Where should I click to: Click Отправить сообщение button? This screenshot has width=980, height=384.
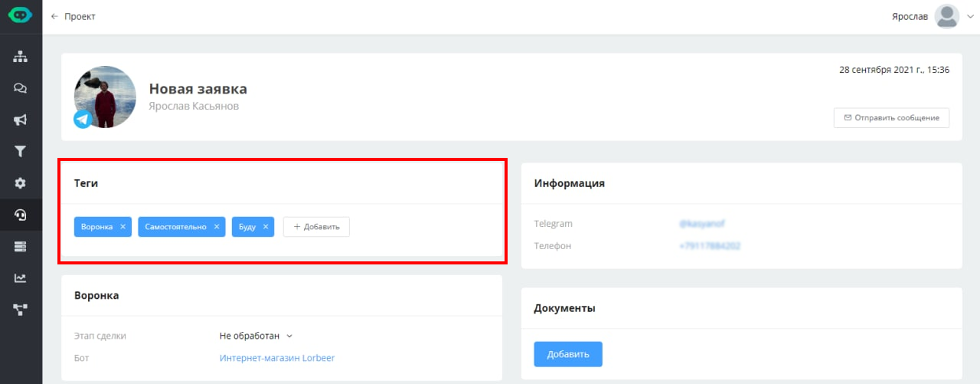pos(891,118)
